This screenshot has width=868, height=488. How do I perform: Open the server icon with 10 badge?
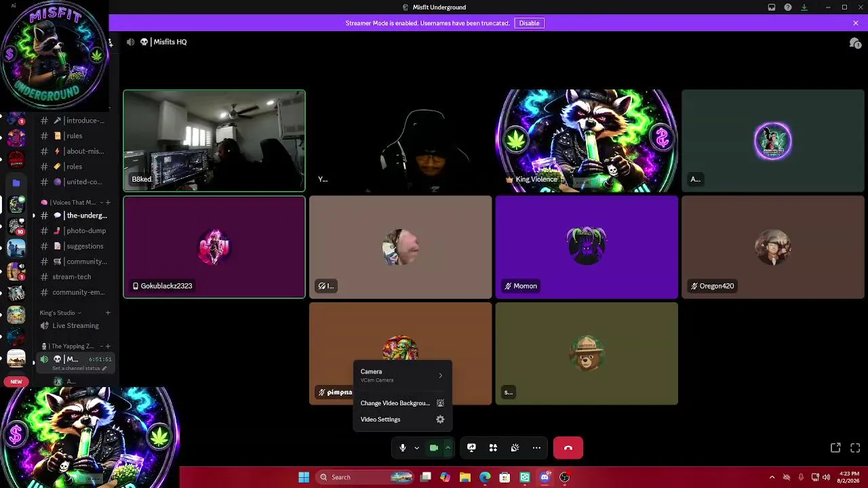16,227
